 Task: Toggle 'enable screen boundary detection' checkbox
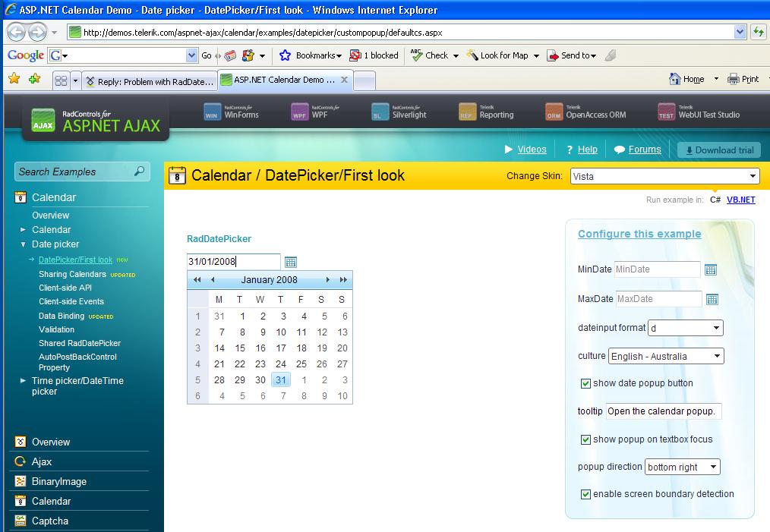(x=585, y=494)
